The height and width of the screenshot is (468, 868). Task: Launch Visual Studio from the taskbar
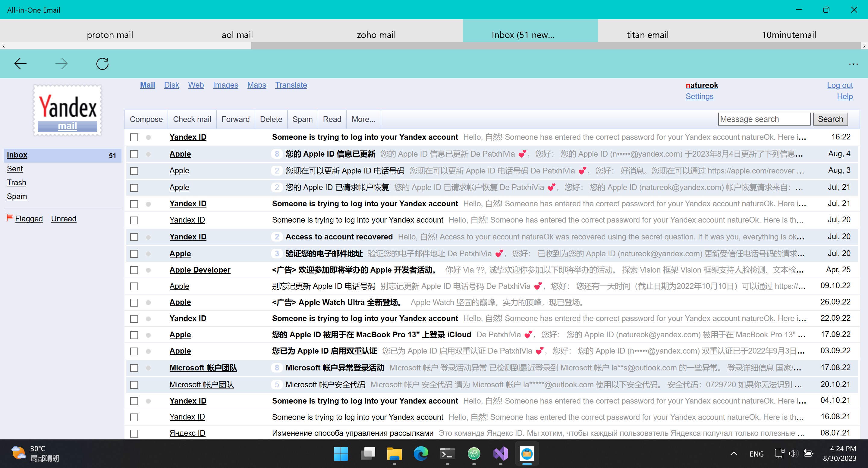500,454
